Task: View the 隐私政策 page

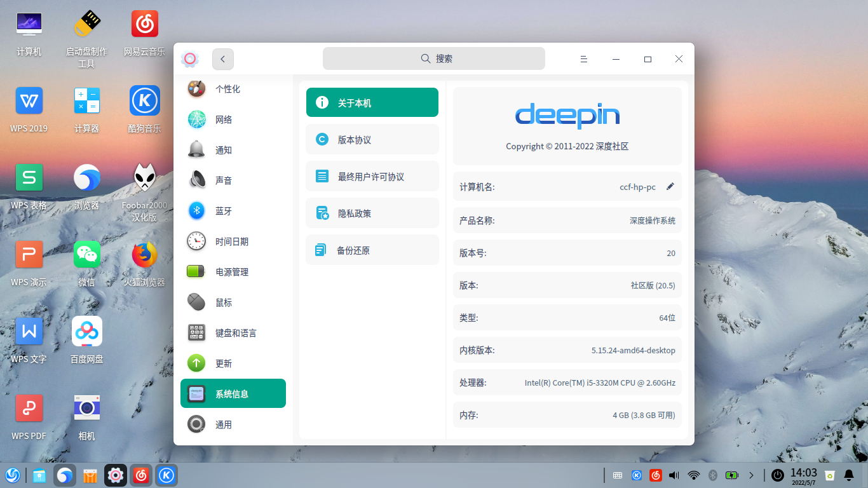Action: click(372, 213)
